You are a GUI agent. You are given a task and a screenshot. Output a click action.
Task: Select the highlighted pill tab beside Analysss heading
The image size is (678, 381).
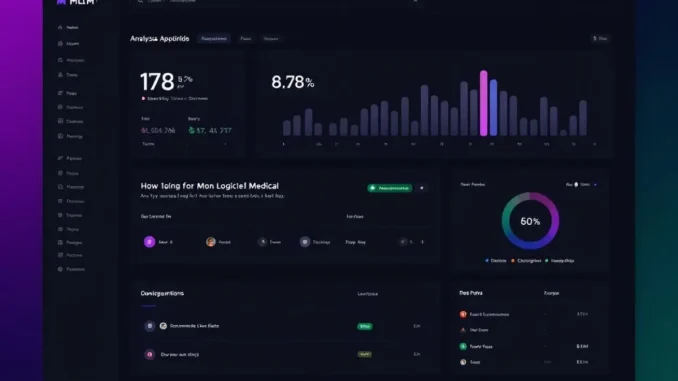click(214, 38)
